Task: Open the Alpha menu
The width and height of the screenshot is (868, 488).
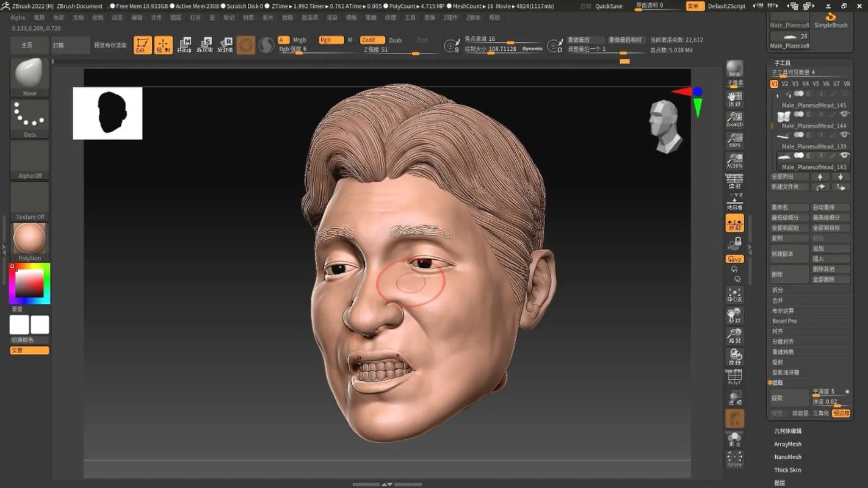Action: tap(18, 18)
